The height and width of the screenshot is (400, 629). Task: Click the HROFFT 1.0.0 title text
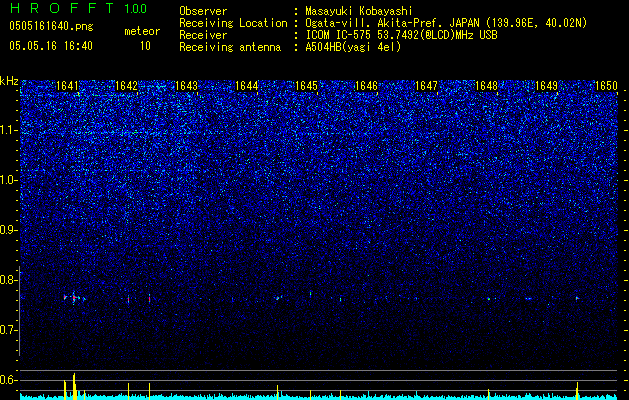[78, 8]
